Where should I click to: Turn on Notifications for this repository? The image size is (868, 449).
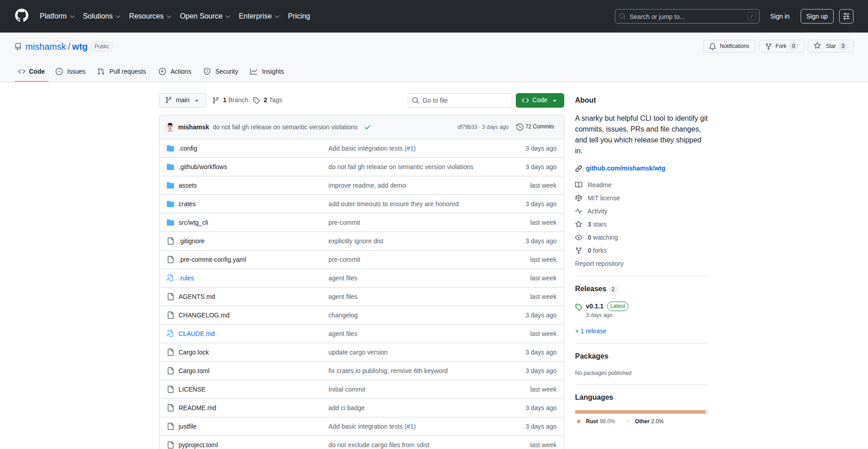click(x=729, y=46)
